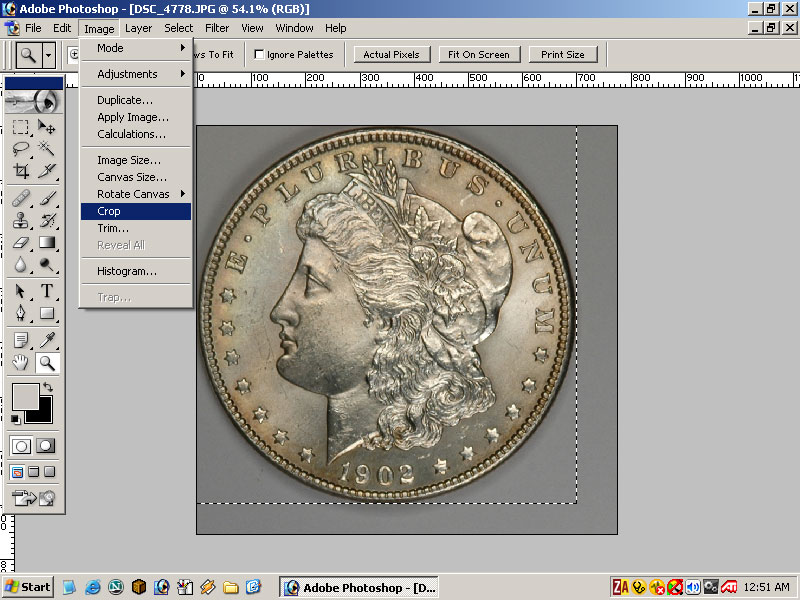Toggle the Ignore Palettes checkbox
800x600 pixels.
pos(260,55)
